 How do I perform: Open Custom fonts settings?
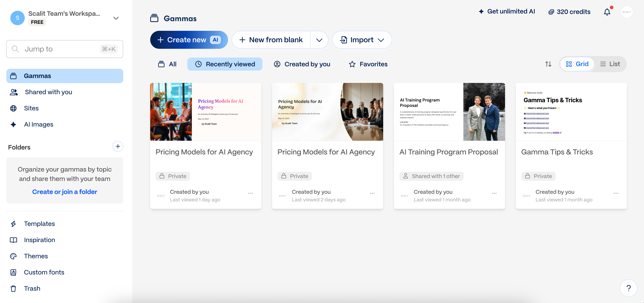[x=44, y=272]
